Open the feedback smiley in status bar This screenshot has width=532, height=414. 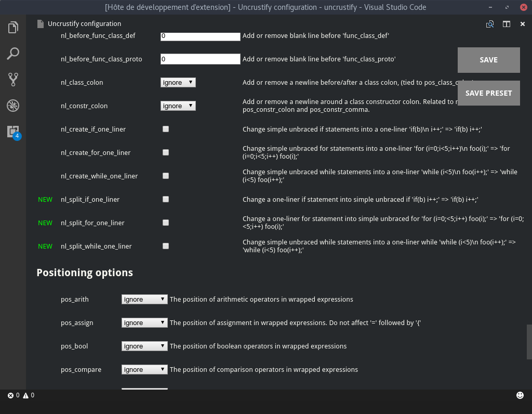point(520,395)
